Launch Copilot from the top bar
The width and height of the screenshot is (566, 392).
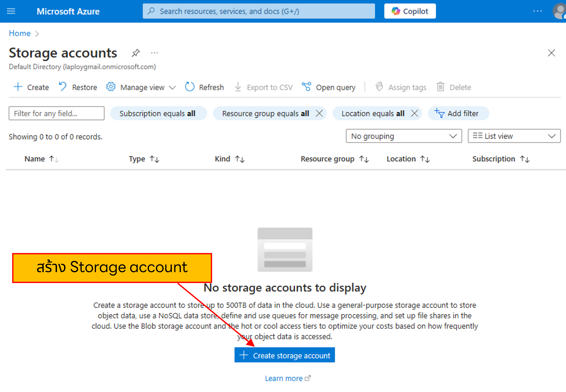[409, 11]
